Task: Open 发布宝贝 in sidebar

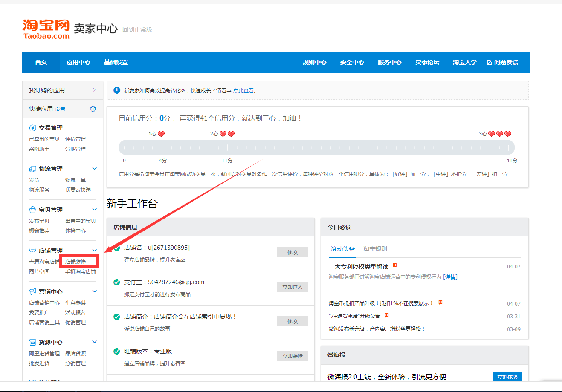Action: [x=39, y=221]
